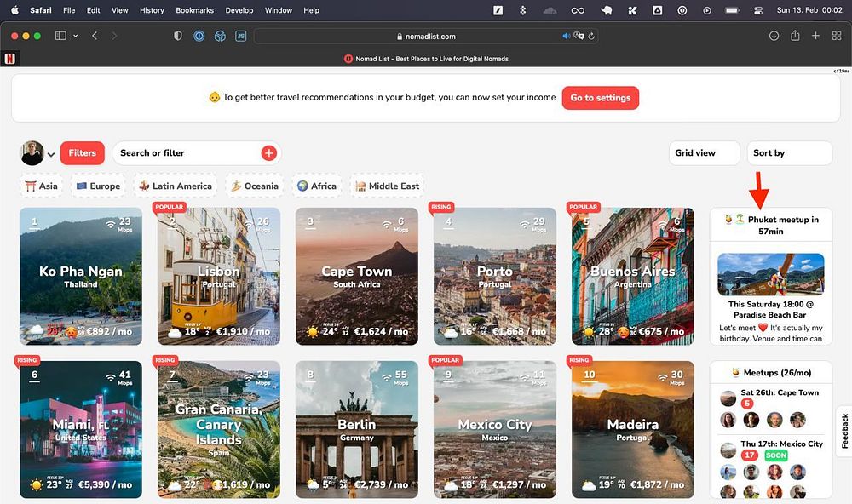Viewport: 852px width, 504px height.
Task: Open the Sat 26th: Cape Town meetup
Action: tap(780, 392)
